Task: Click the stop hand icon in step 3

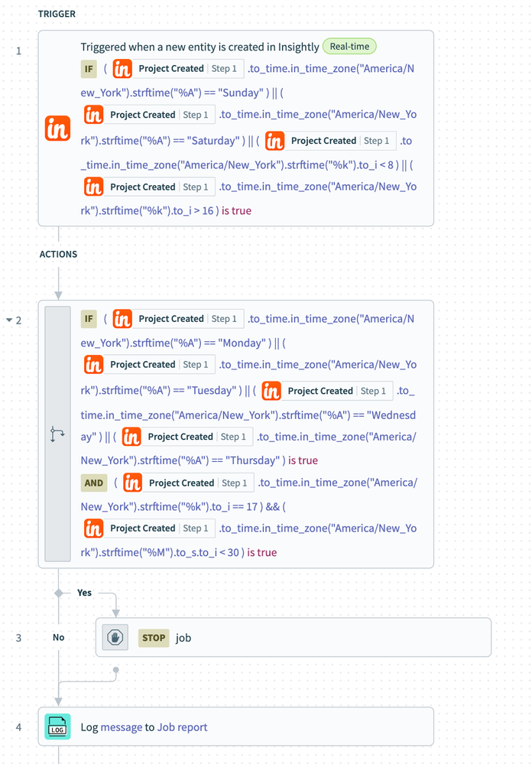Action: (x=115, y=637)
